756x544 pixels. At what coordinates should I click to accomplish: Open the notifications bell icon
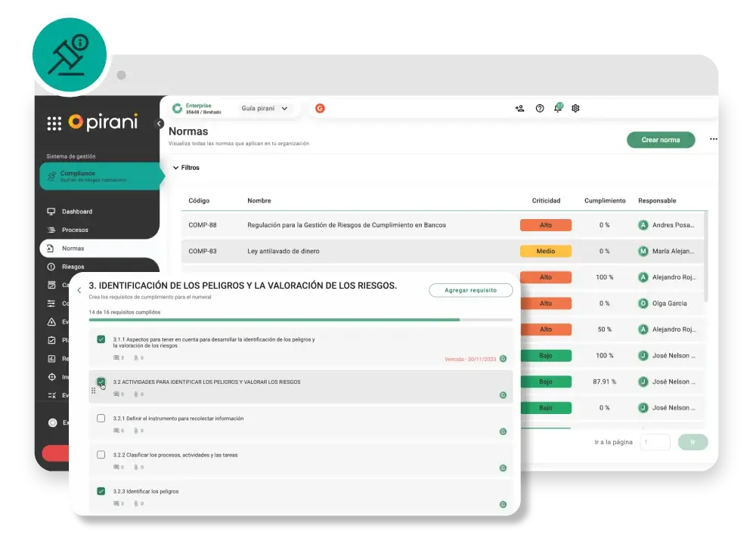pos(558,108)
